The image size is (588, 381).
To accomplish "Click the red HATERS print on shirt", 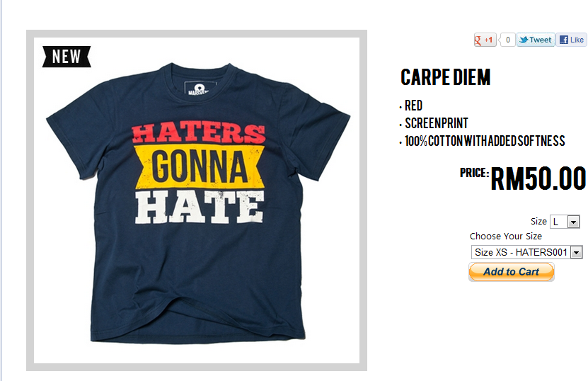I will point(198,133).
